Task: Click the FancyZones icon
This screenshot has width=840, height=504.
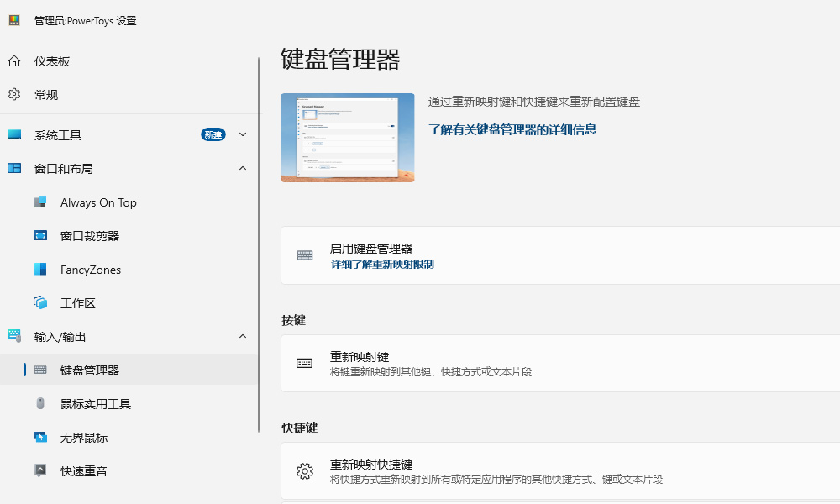Action: click(x=40, y=269)
